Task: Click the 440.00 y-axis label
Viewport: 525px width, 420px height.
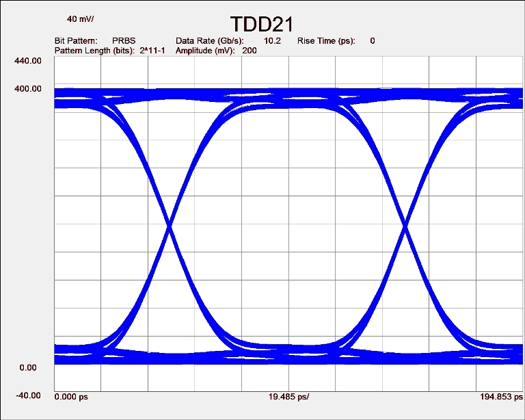Action: 28,61
